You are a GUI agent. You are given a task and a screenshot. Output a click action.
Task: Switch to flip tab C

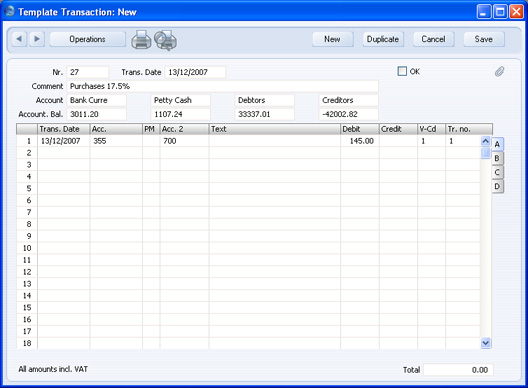tap(497, 172)
